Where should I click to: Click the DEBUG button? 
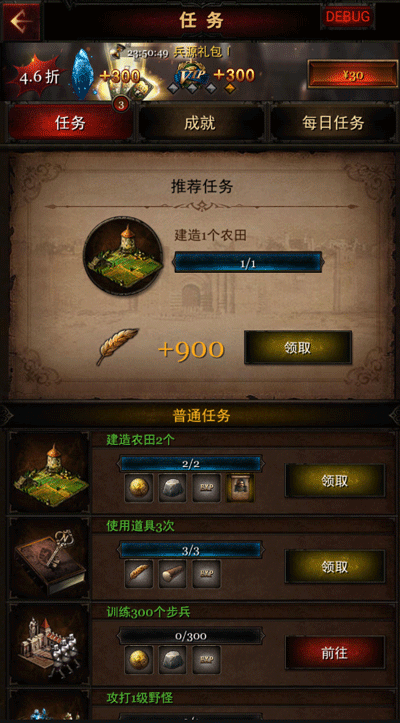point(347,17)
